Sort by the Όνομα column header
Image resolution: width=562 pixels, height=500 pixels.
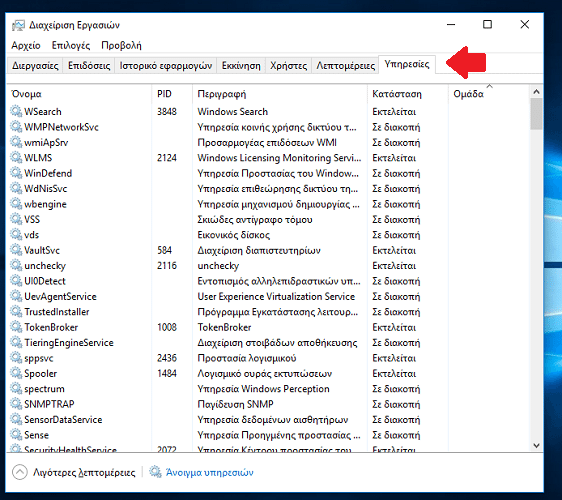tap(79, 94)
